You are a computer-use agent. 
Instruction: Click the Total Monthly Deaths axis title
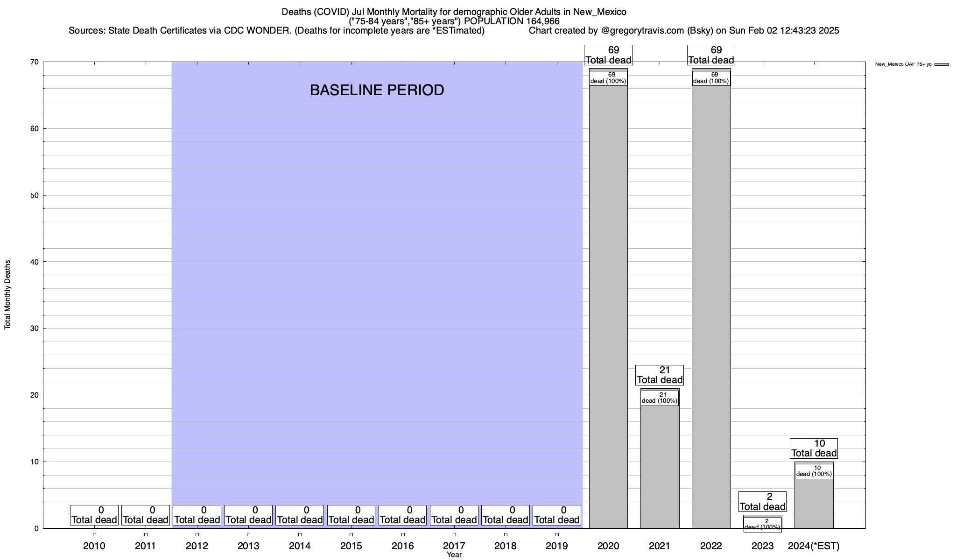click(7, 295)
